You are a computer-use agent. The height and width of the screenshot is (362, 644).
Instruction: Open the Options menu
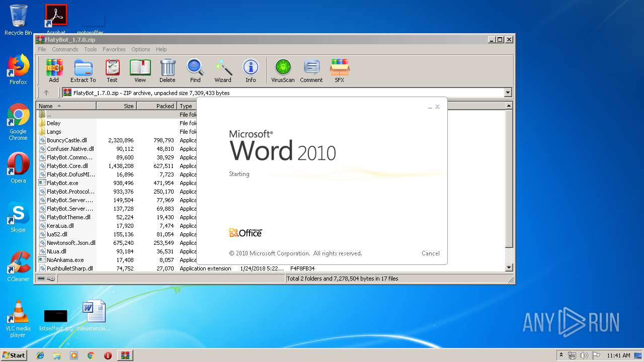pos(141,49)
